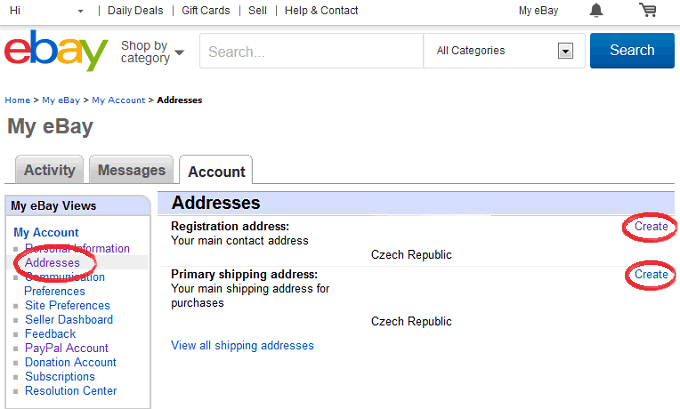Switch to the Messages tab

point(131,170)
